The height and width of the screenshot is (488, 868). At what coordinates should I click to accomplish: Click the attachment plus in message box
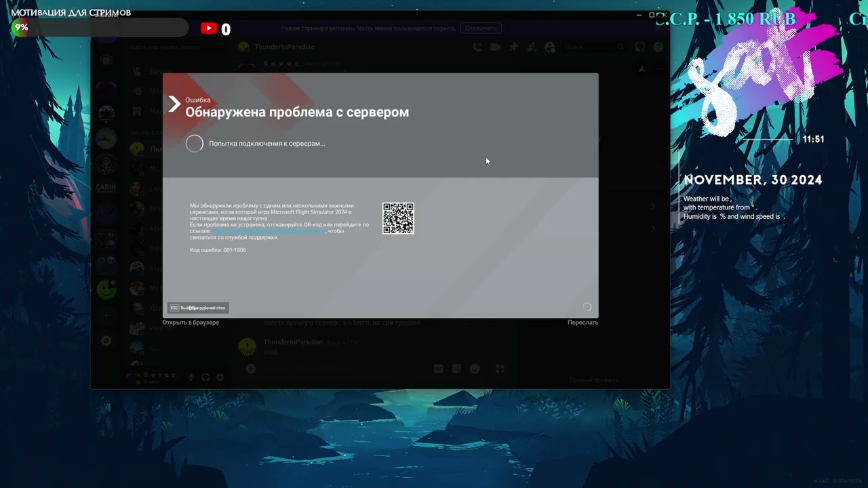click(250, 369)
